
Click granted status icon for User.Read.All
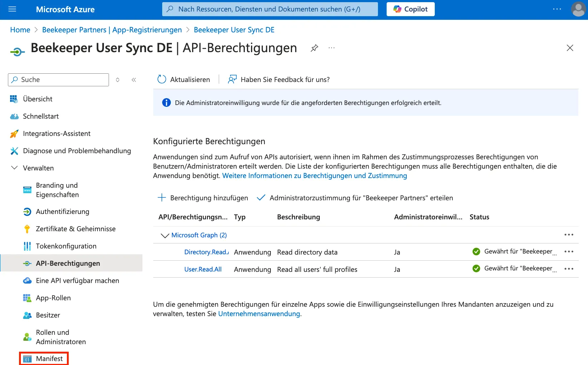coord(476,269)
